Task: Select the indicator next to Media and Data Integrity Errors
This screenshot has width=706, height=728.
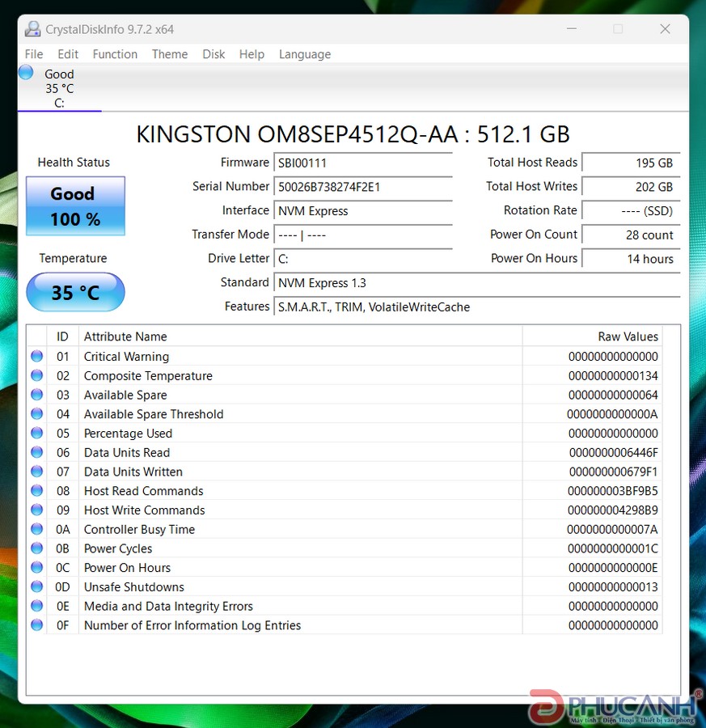Action: [36, 605]
